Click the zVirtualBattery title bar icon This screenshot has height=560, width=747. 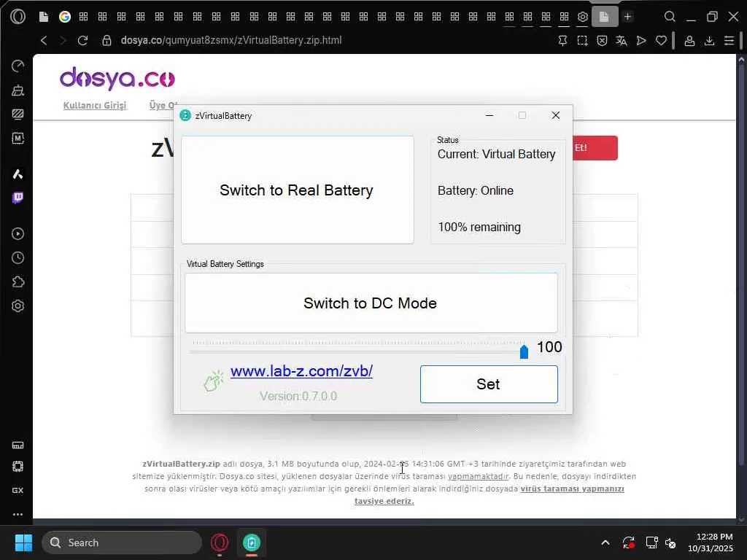click(185, 115)
